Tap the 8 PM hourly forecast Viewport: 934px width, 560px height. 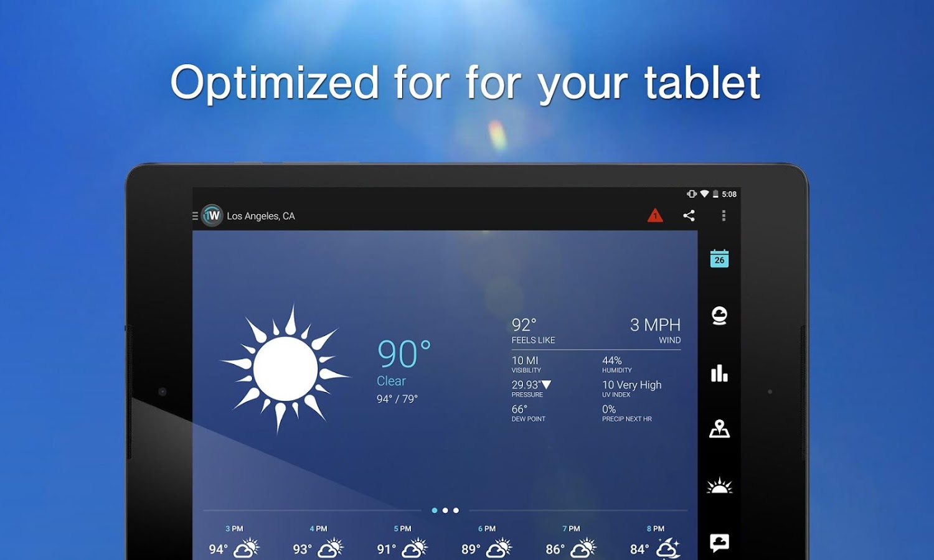[655, 541]
